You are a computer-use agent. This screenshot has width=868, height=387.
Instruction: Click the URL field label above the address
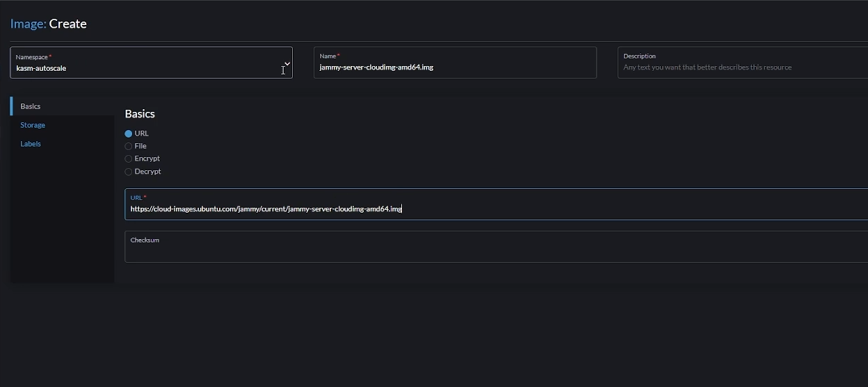click(136, 198)
